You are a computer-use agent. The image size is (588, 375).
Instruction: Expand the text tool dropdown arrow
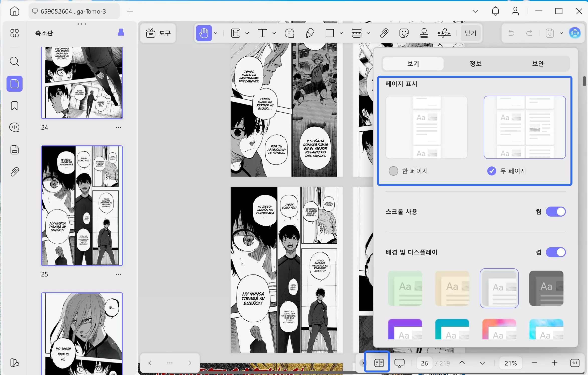coord(274,33)
